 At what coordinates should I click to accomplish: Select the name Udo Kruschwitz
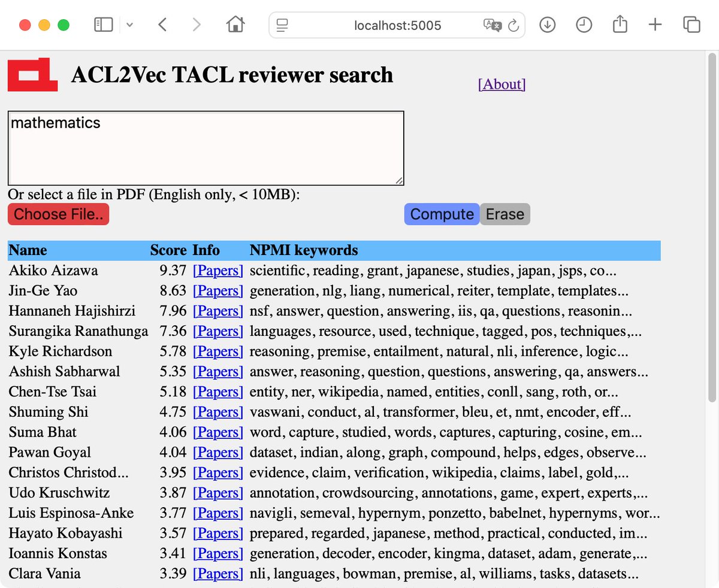59,493
